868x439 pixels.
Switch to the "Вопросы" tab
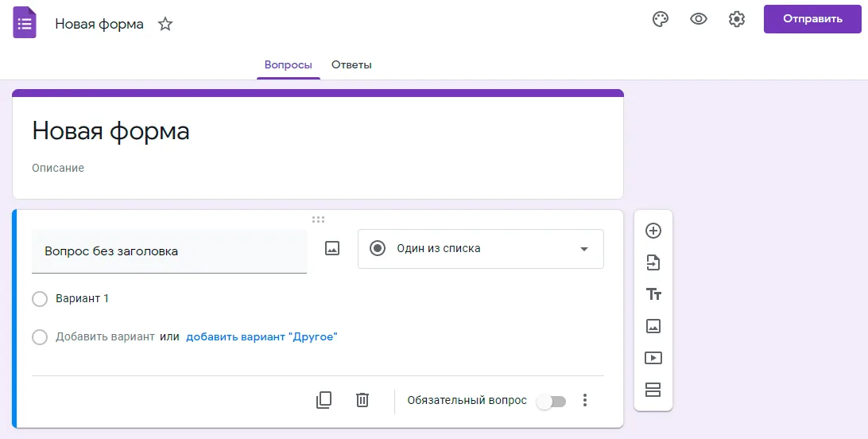[x=288, y=64]
